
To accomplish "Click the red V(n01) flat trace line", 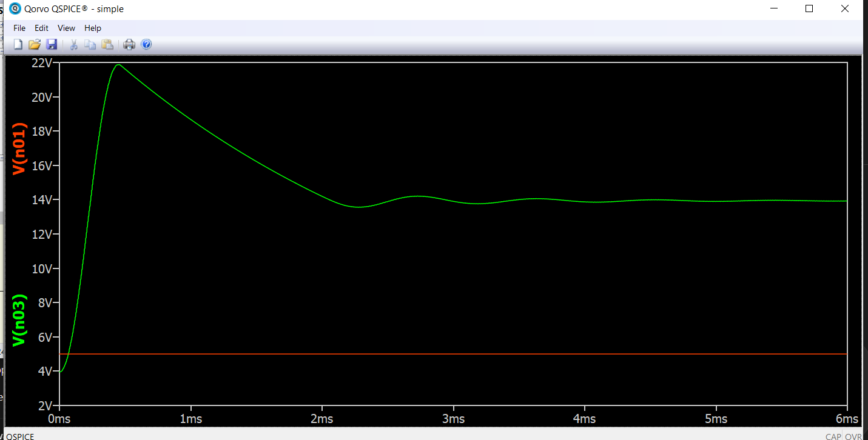I will point(425,353).
